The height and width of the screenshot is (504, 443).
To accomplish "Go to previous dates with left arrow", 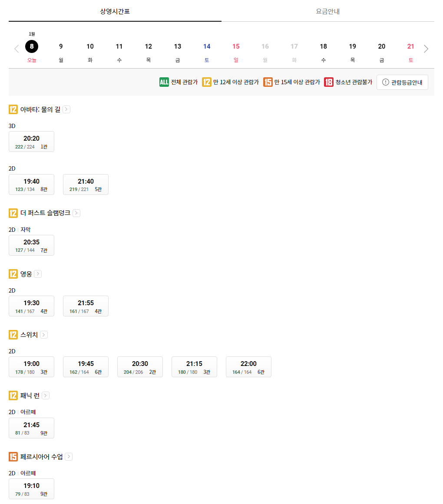I will point(17,49).
